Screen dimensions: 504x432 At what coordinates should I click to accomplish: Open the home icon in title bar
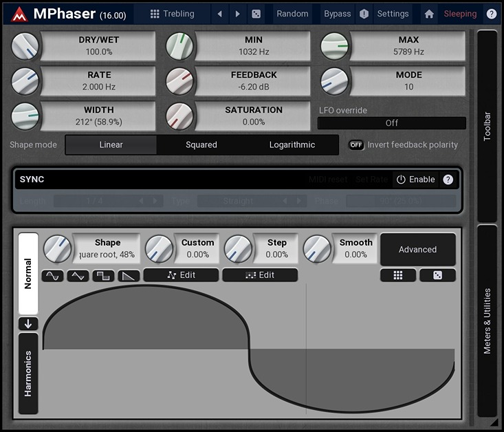point(429,14)
